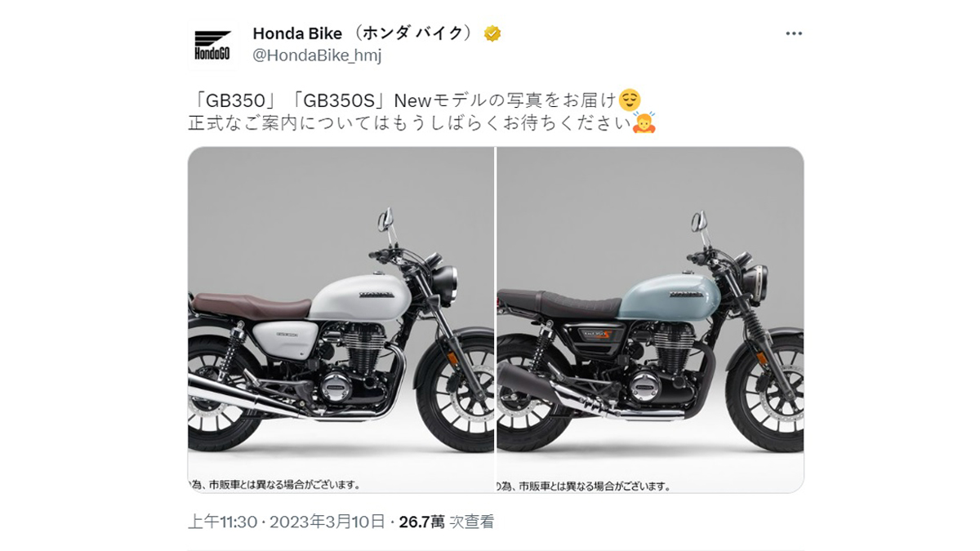This screenshot has height=551, width=980.
Task: Click the 26.7萬 次查看 view count
Action: pyautogui.click(x=446, y=522)
